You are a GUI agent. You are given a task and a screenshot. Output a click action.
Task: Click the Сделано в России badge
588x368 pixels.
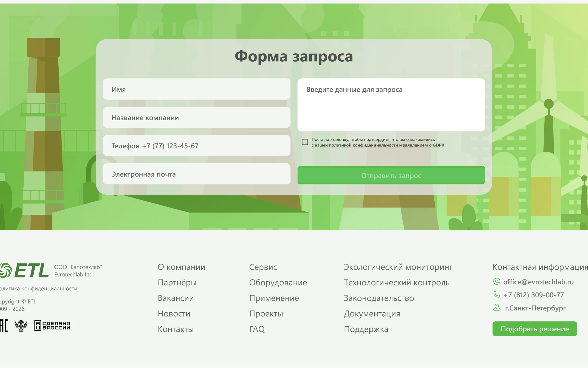coord(52,326)
